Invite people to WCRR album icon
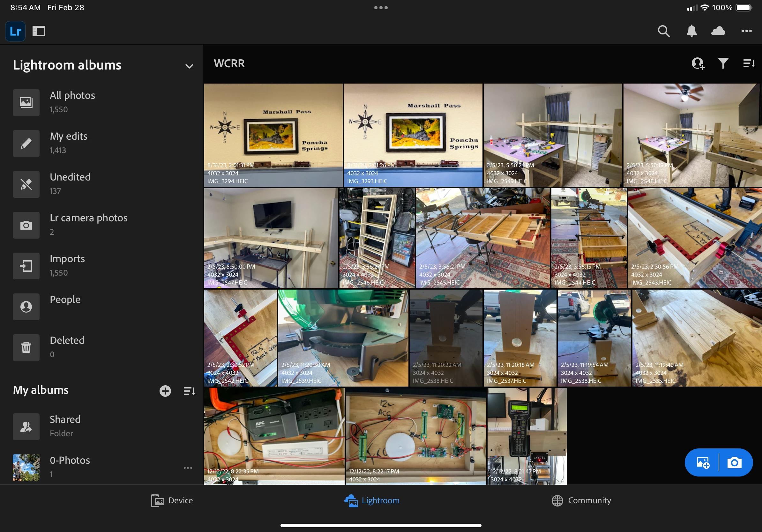This screenshot has height=532, width=762. (x=698, y=63)
